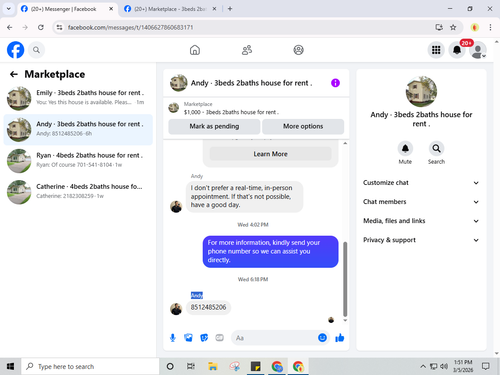
Task: Click the Windows taskbar search box
Action: (x=90, y=366)
